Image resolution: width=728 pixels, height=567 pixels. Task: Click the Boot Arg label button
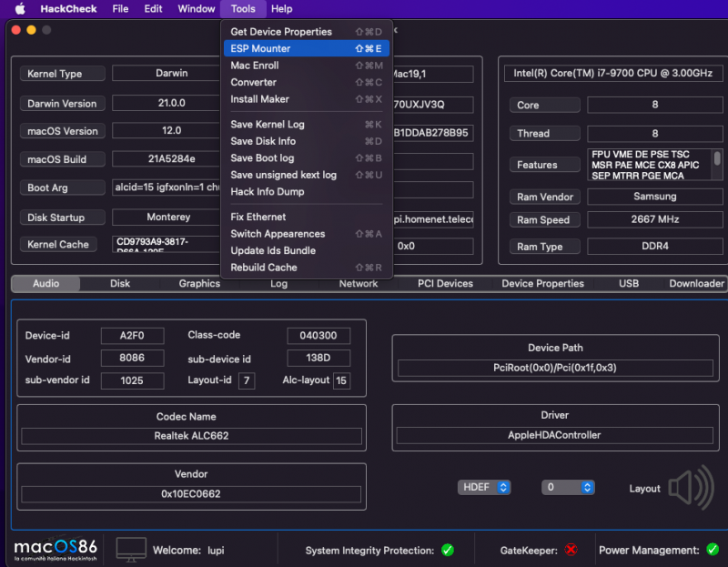click(x=62, y=187)
